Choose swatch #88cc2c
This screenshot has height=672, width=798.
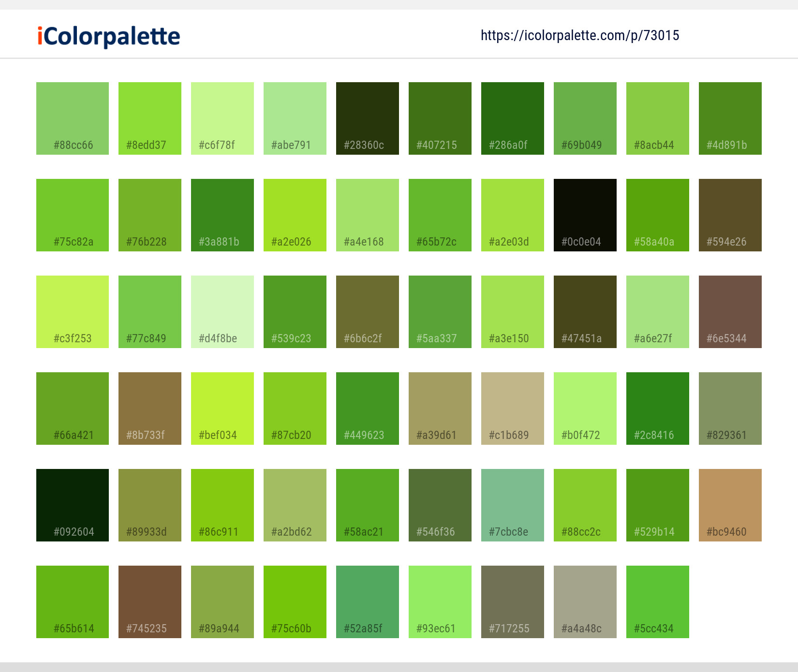585,505
